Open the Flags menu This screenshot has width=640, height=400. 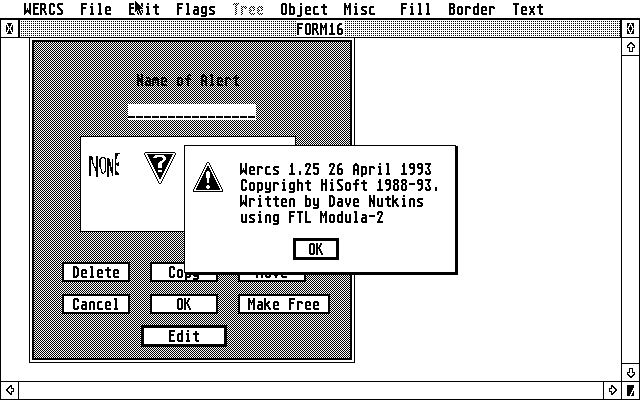click(x=196, y=9)
